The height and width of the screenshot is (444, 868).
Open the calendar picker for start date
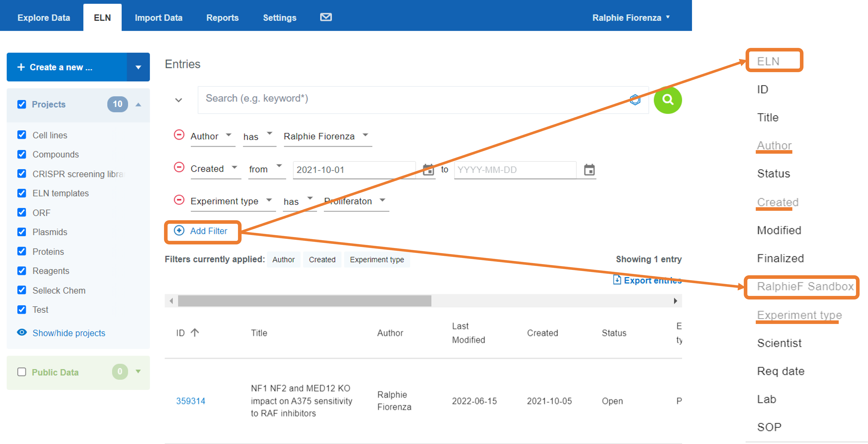(428, 170)
